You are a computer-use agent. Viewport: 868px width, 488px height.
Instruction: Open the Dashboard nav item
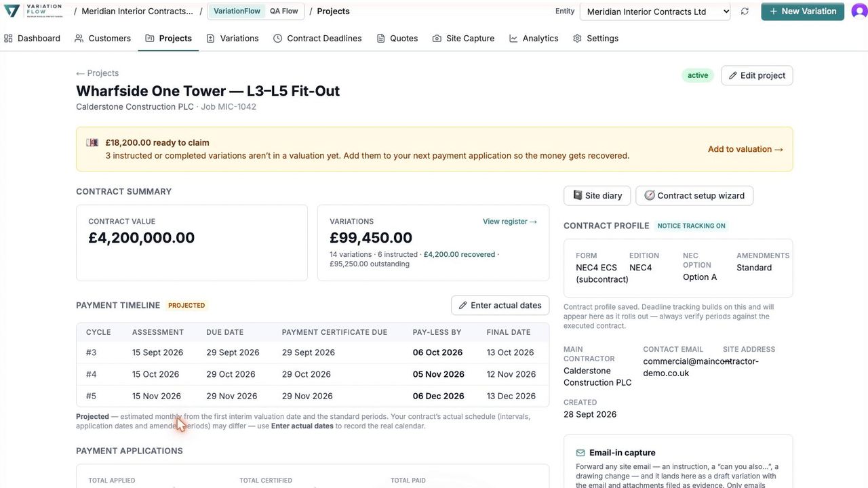[x=32, y=39]
